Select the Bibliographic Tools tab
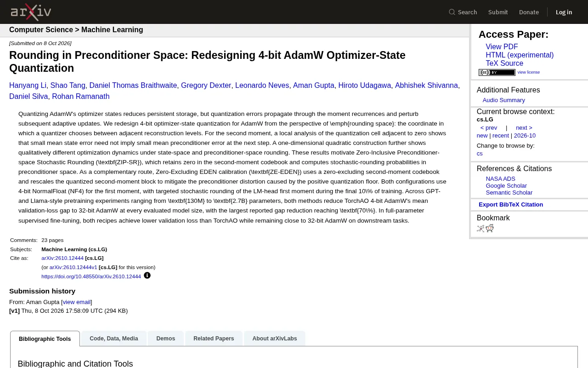 pos(45,339)
